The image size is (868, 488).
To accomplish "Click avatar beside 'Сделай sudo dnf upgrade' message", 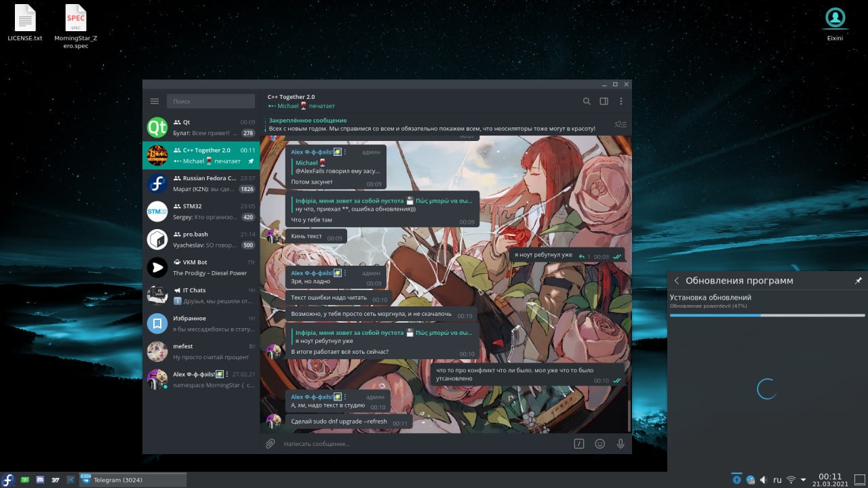I will coord(273,421).
